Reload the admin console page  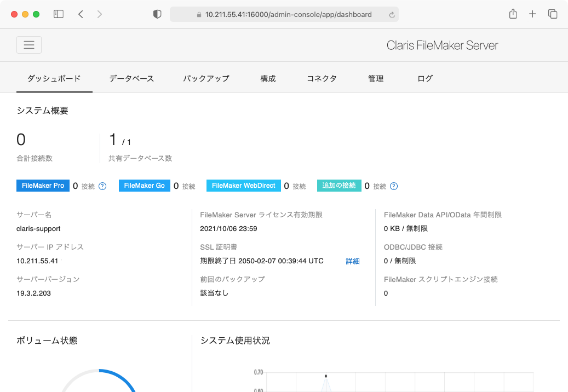click(x=392, y=14)
